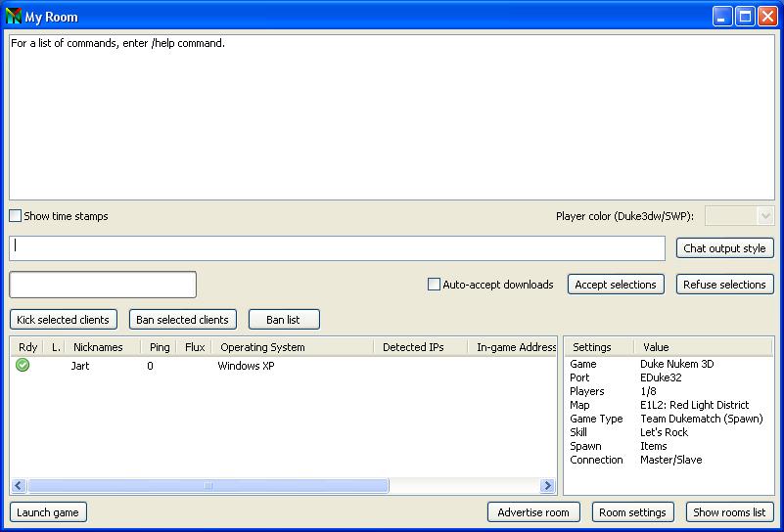
Task: Sort the client list by Nicknames column
Action: coord(98,347)
